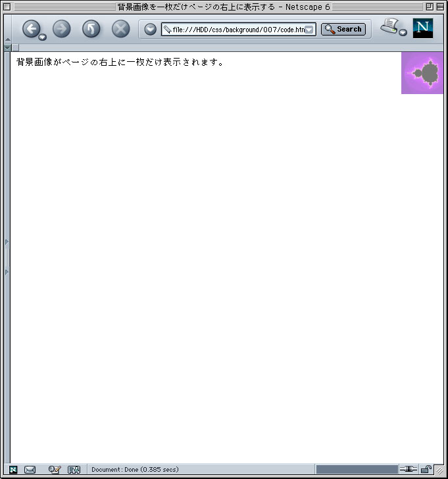Open the Back button history dropdown arrow
This screenshot has width=448, height=479.
pos(43,38)
